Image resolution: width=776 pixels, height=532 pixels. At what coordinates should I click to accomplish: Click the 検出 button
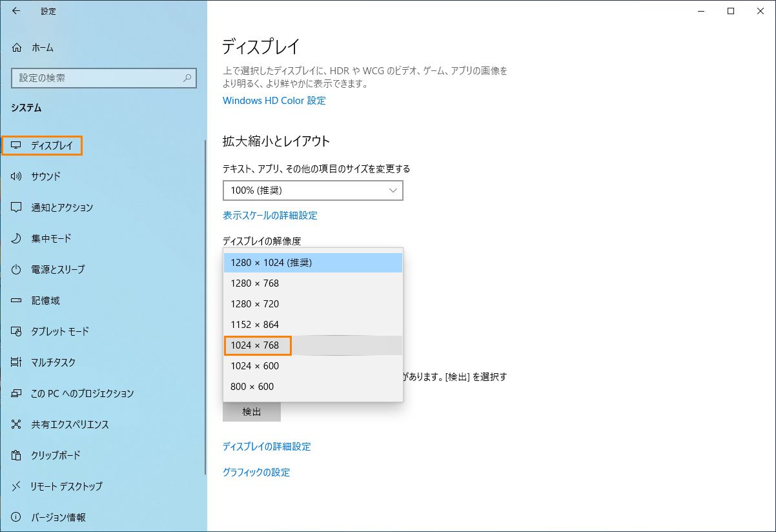pos(251,412)
